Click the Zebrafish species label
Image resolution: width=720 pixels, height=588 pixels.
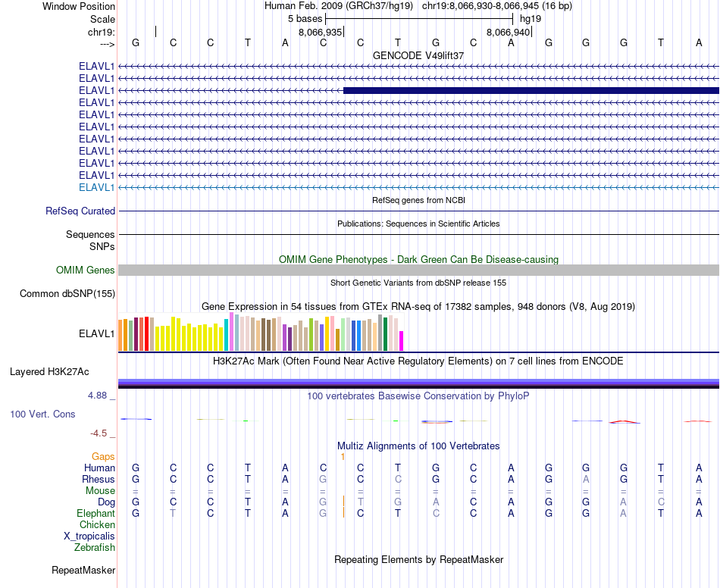[x=95, y=548]
